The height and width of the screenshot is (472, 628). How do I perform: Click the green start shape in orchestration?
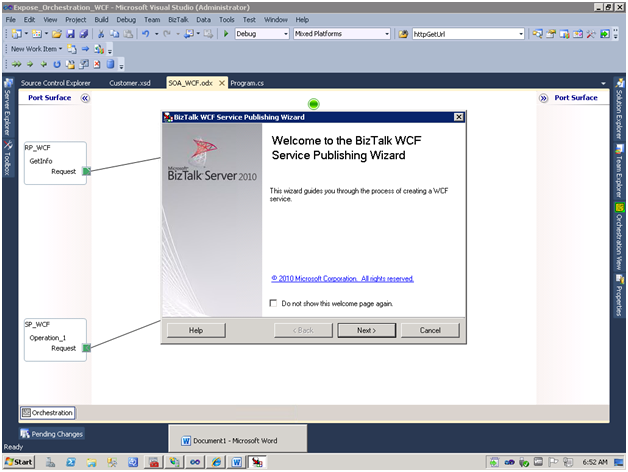(x=314, y=104)
